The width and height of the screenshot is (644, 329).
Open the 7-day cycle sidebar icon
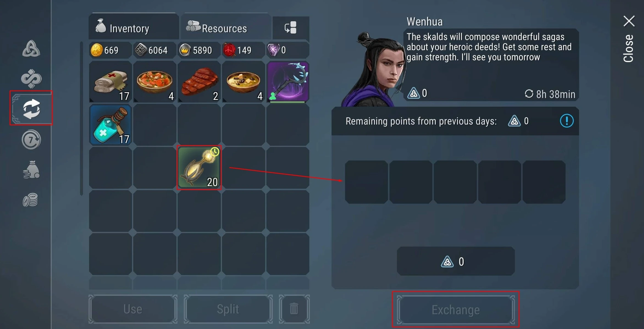31,140
